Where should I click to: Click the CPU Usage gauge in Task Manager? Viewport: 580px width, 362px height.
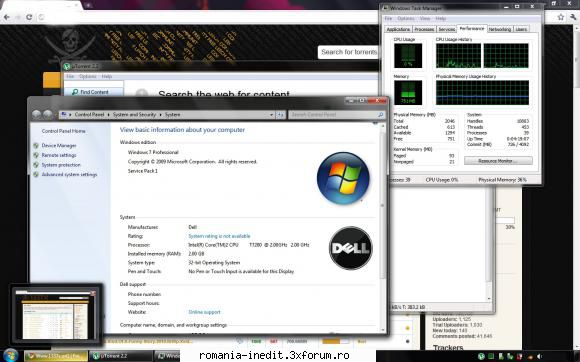(408, 56)
